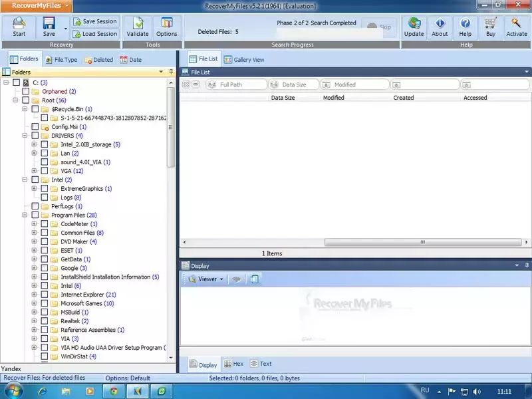
Task: Click the expand all icon in filter row
Action: (x=186, y=84)
